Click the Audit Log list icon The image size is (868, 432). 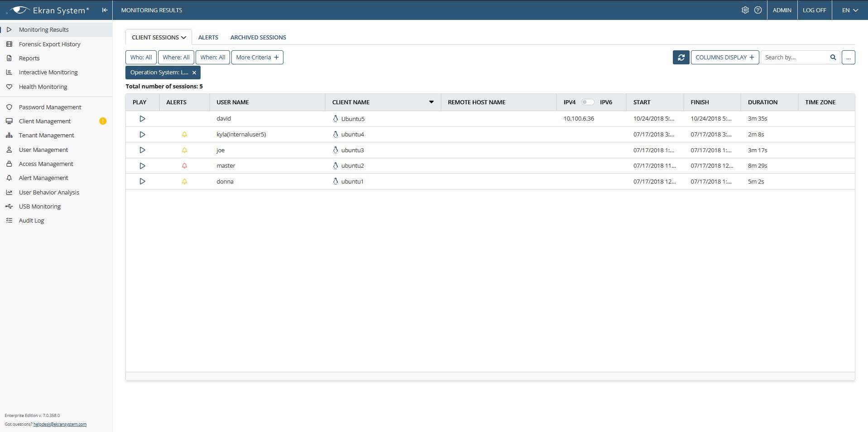coord(9,220)
